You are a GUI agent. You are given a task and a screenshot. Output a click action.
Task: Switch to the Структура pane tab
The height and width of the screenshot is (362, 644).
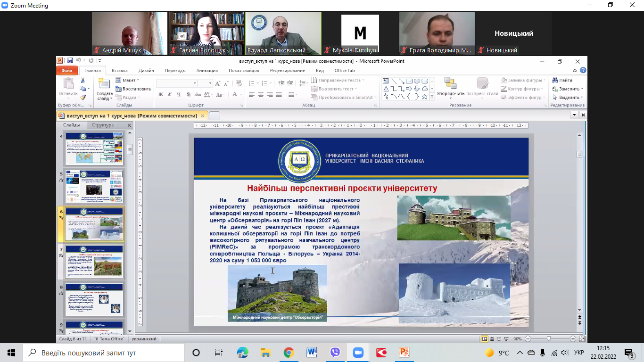[103, 125]
